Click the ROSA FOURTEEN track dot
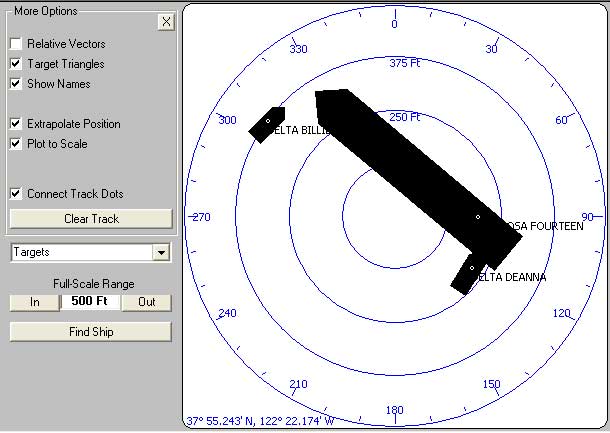Screen dimensions: 610x433 tap(478, 217)
